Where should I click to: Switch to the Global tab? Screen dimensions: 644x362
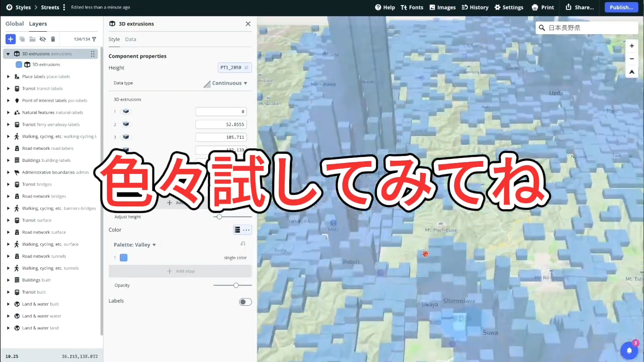[x=15, y=24]
